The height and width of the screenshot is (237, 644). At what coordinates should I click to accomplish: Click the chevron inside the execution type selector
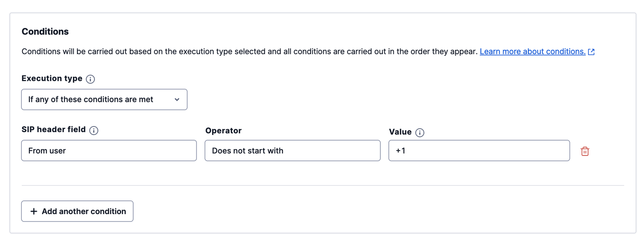tap(177, 99)
